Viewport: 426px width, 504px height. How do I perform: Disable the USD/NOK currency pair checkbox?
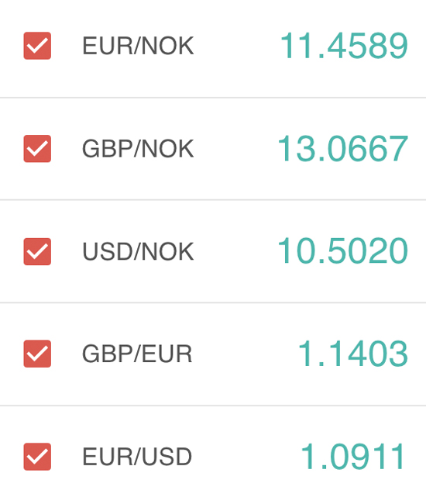point(37,251)
